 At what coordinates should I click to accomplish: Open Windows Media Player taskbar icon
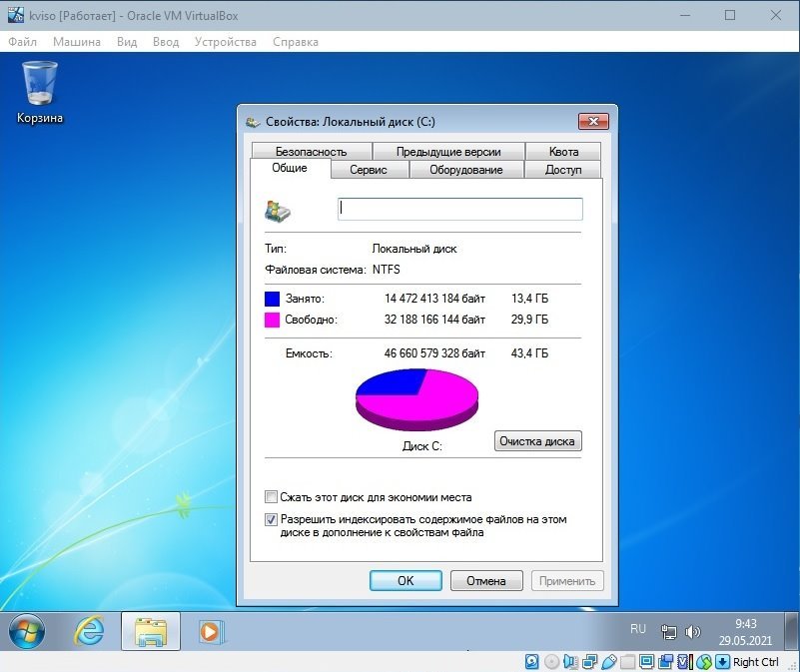(x=210, y=631)
